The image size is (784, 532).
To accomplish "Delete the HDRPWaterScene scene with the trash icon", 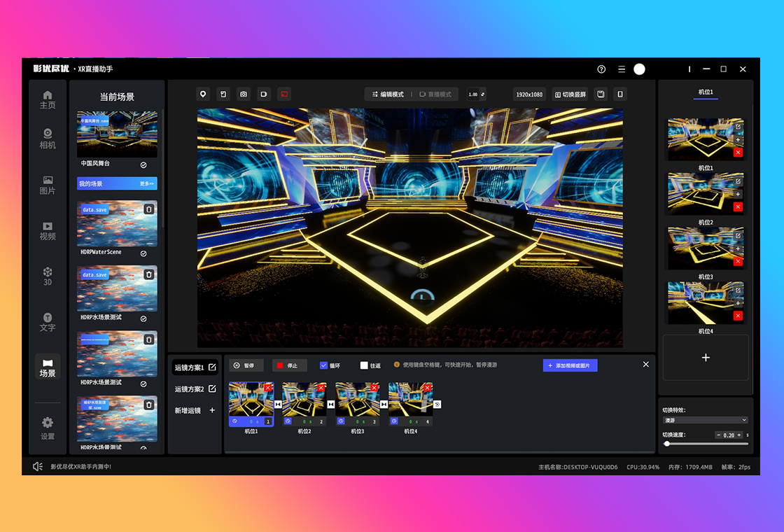I will tap(148, 209).
